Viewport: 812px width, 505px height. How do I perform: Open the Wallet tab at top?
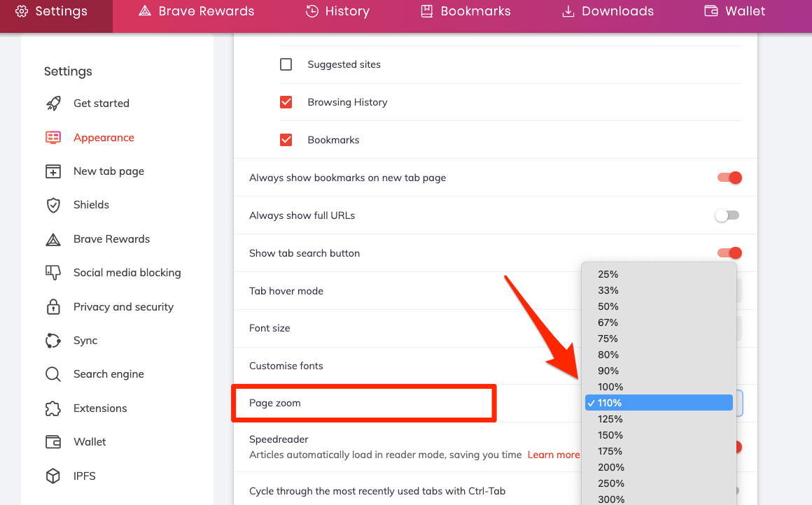[x=745, y=11]
